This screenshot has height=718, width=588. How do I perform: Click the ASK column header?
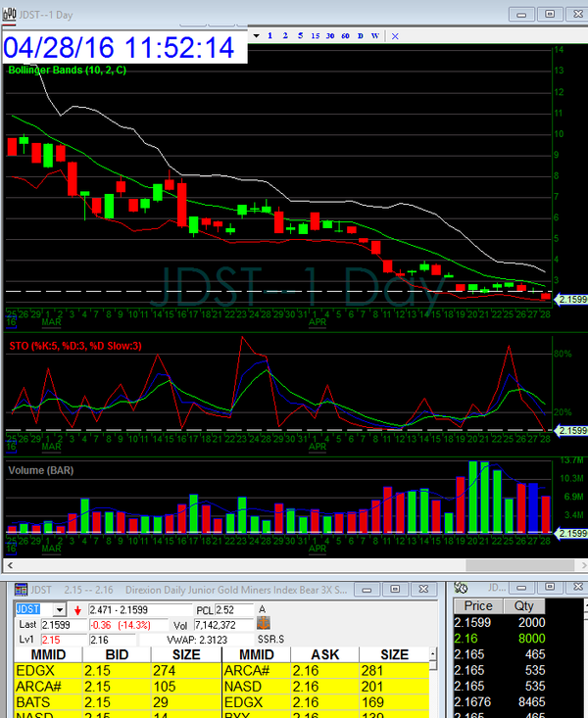click(x=325, y=654)
